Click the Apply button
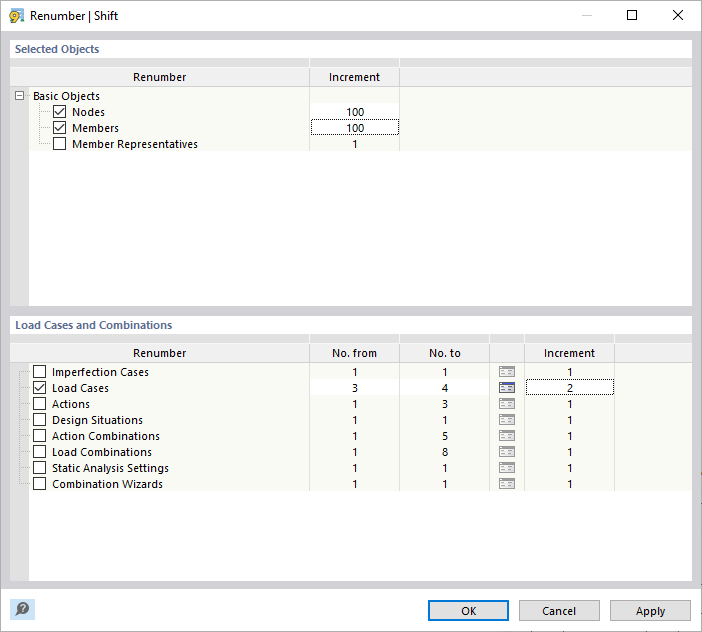 650,610
